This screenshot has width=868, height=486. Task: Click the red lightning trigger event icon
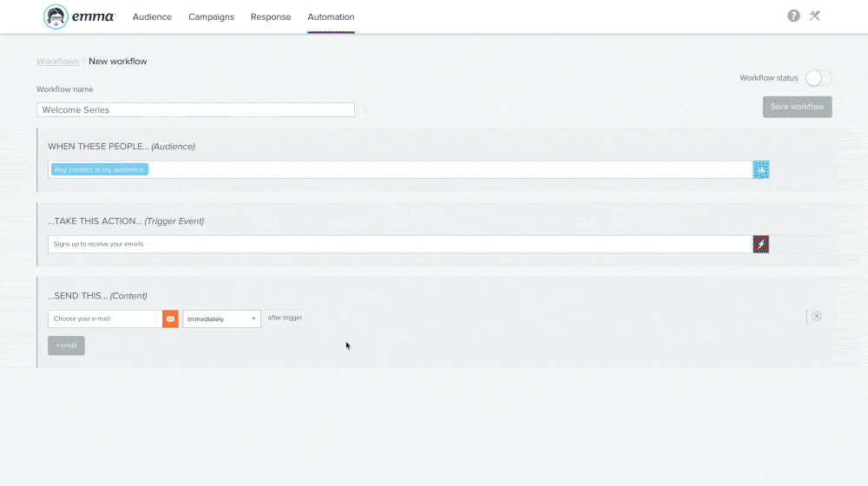click(x=760, y=244)
